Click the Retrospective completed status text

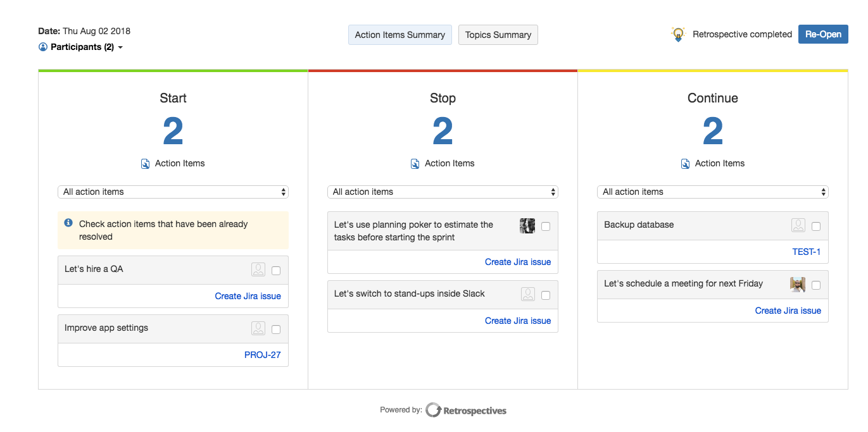tap(742, 34)
